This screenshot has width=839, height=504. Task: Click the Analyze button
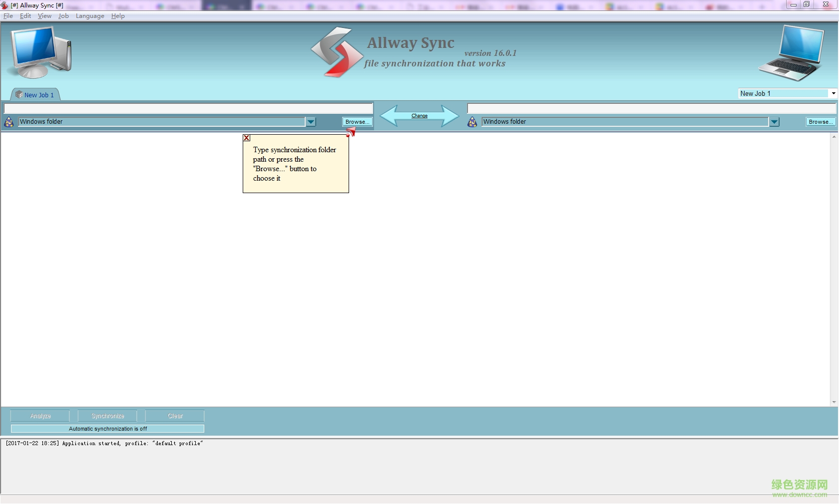(39, 416)
